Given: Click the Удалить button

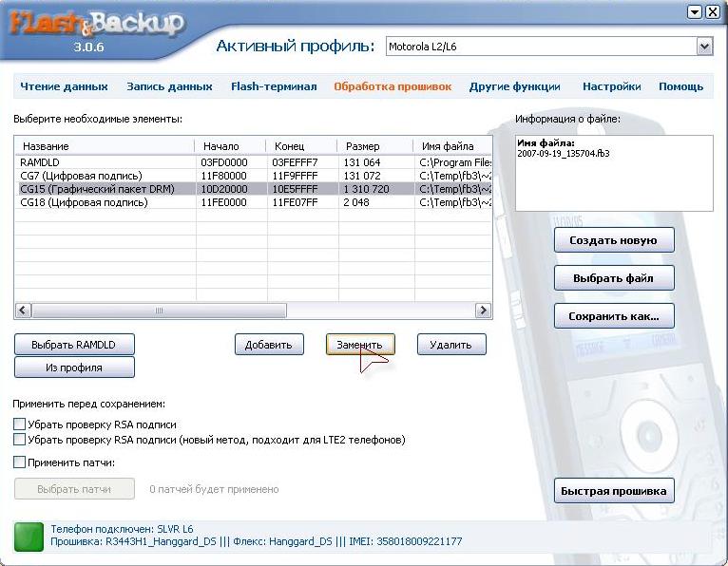Looking at the screenshot, I should click(x=451, y=345).
